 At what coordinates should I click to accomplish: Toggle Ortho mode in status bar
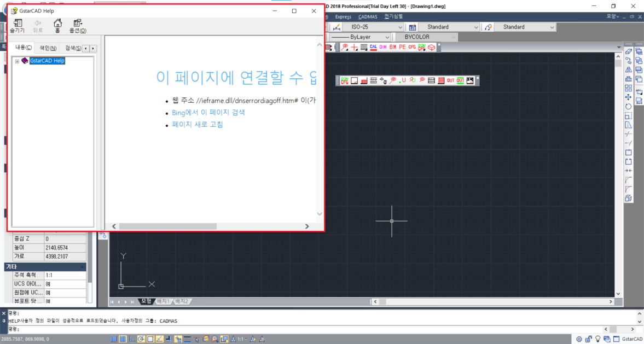tap(132, 339)
